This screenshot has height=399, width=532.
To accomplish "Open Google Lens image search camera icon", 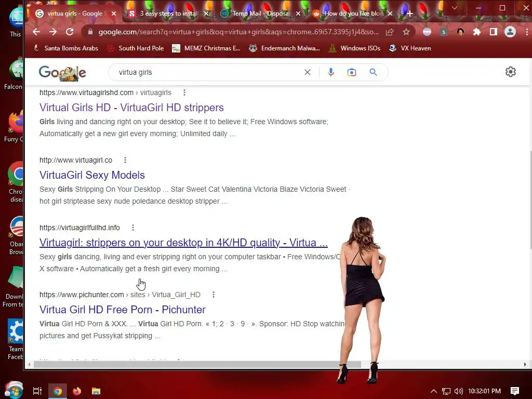I will [x=352, y=72].
